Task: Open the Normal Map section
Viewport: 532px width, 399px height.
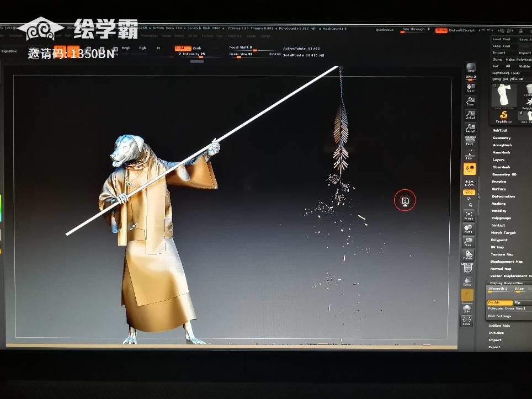Action: 501,269
